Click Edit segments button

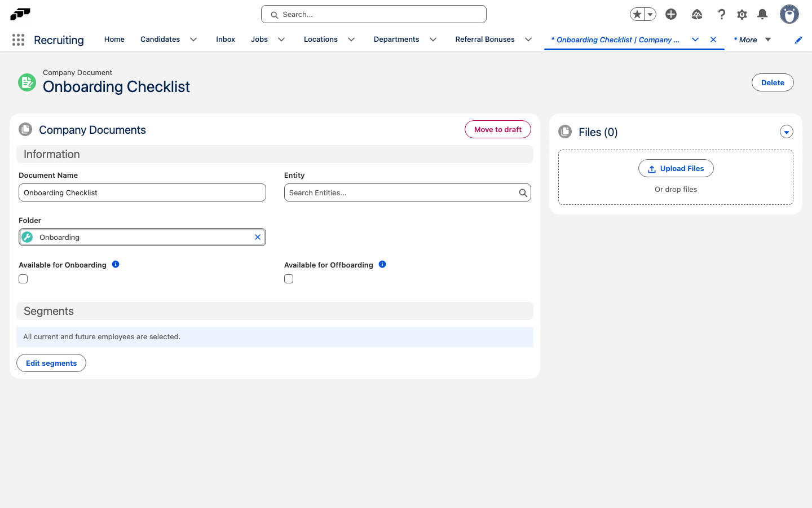pos(51,363)
